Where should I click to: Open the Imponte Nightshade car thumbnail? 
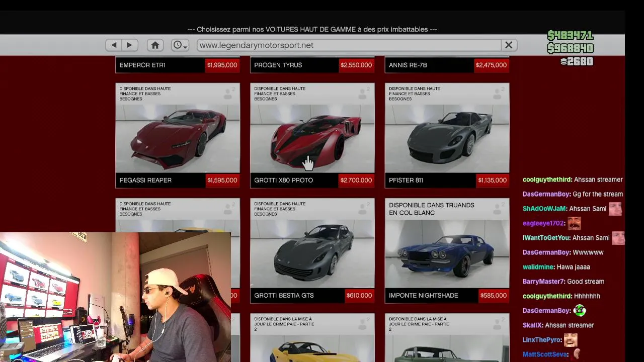coord(447,253)
